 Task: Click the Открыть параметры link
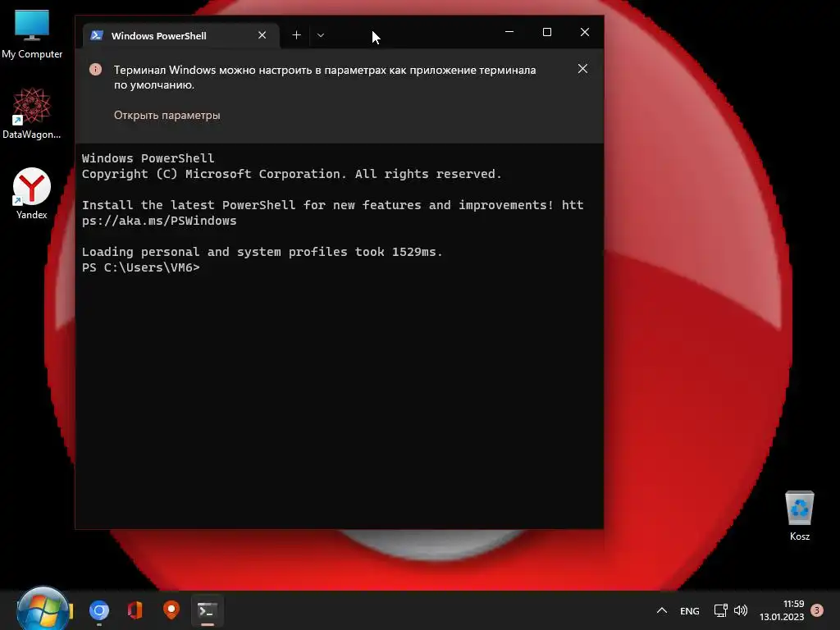(x=167, y=115)
